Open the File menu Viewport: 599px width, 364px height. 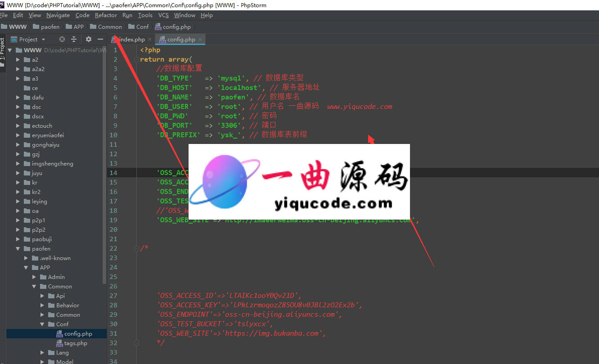[x=4, y=15]
